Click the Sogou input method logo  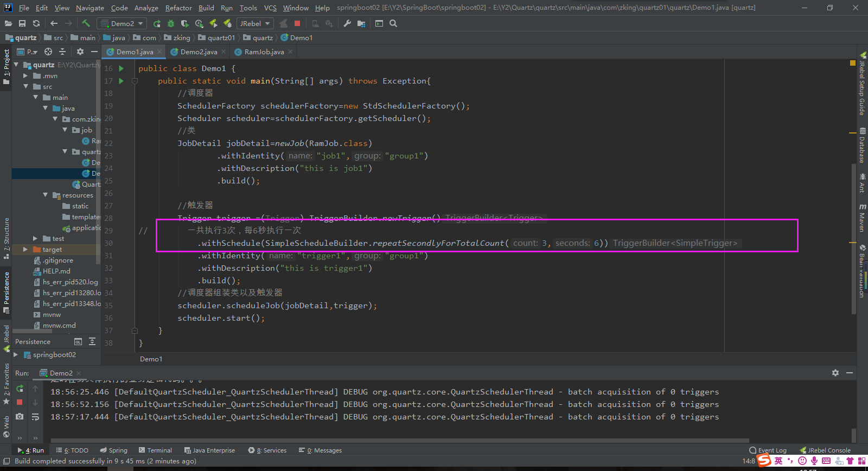coord(764,461)
